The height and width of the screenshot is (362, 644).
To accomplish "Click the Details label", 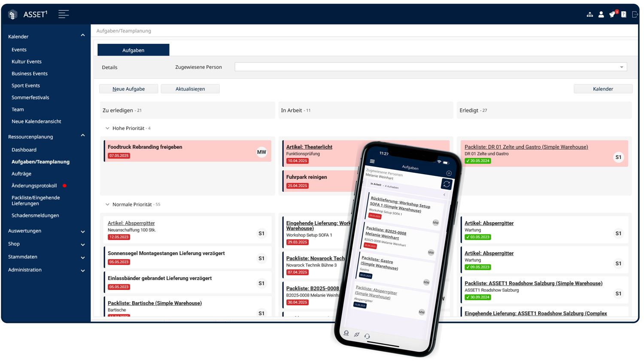I will click(109, 67).
